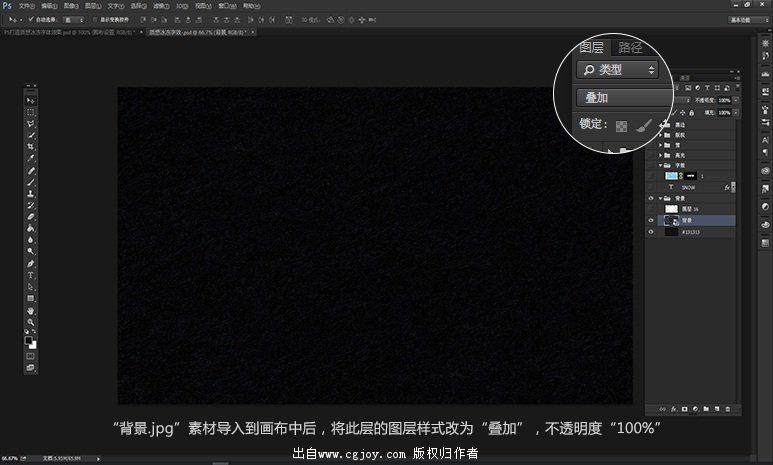Viewport: 773px width, 465px height.
Task: Select the Healing Brush tool
Action: click(31, 171)
